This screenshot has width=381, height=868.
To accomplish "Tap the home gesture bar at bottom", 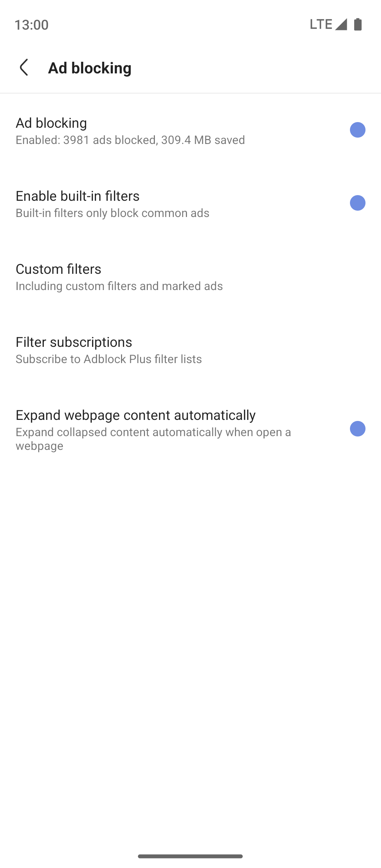I will 190,856.
